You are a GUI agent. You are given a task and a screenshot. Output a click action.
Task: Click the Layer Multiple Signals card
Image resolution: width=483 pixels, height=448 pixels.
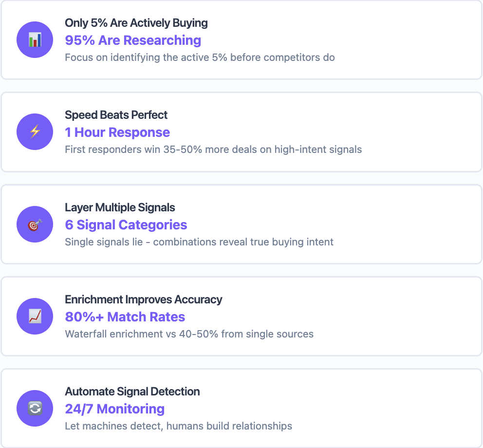pyautogui.click(x=241, y=224)
